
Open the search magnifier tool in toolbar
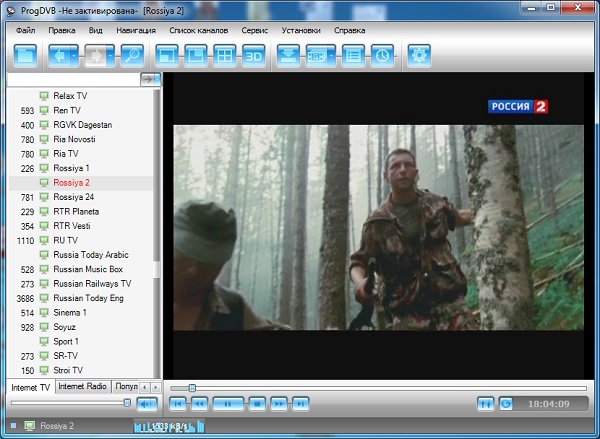click(x=133, y=55)
